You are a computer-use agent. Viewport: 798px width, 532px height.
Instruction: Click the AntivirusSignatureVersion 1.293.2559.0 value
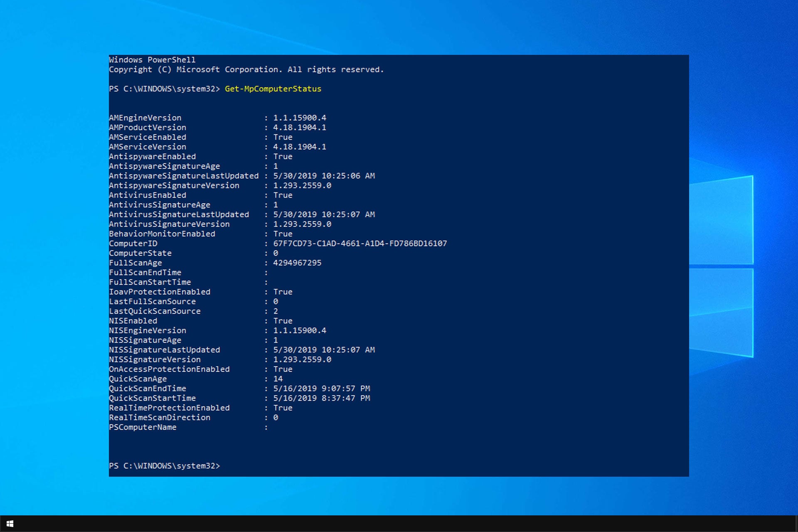point(302,224)
